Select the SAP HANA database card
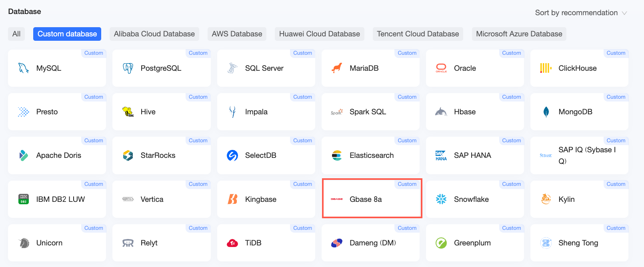644x267 pixels. click(475, 155)
